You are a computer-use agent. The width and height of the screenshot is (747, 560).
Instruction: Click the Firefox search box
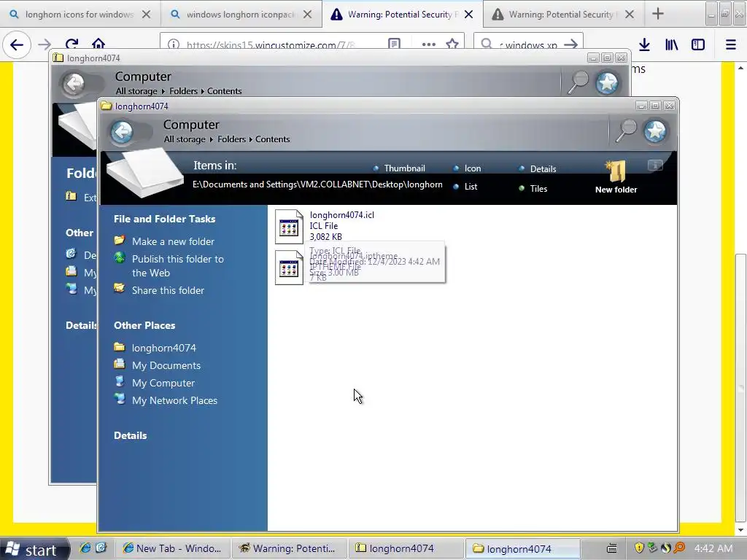pos(528,44)
